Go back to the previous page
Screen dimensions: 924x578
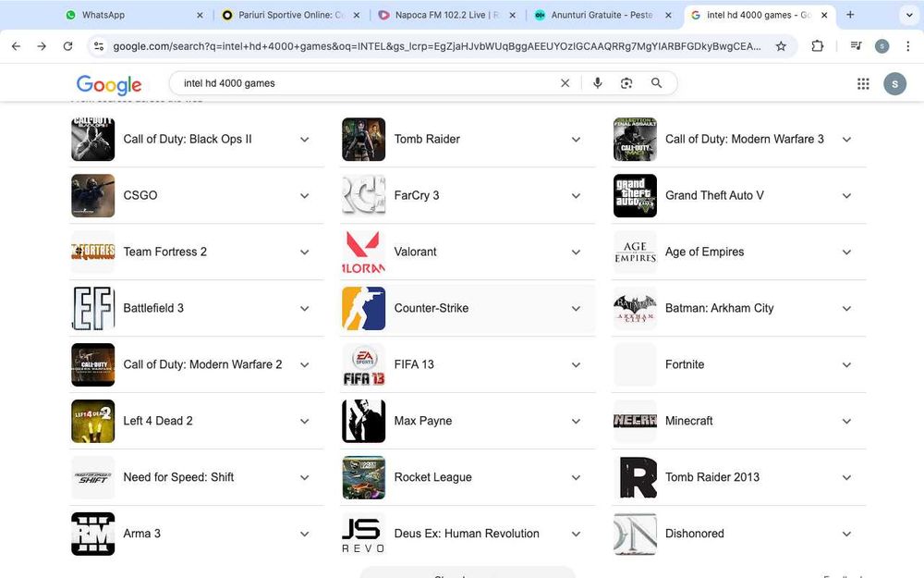point(16,46)
